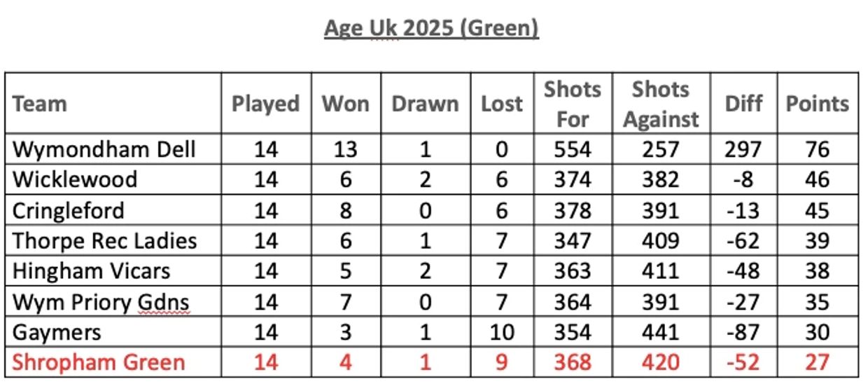
Task: Click the Wicklewood team name
Action: coord(75,179)
